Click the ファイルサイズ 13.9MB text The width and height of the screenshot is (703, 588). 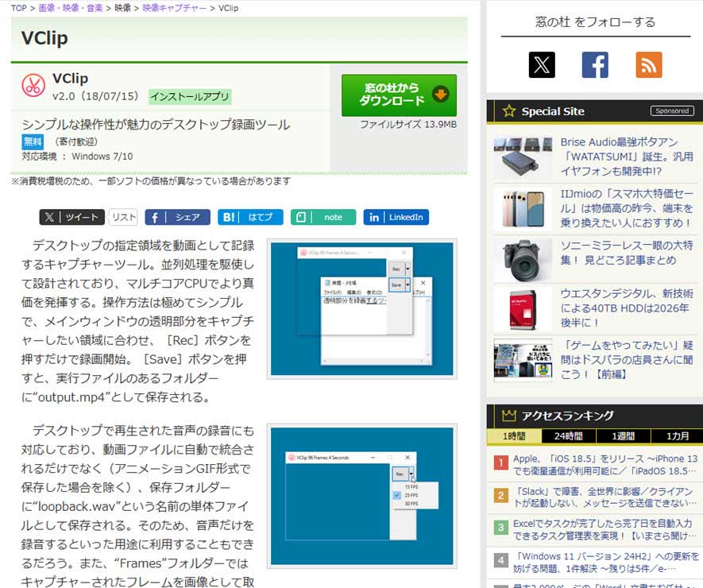tap(408, 124)
